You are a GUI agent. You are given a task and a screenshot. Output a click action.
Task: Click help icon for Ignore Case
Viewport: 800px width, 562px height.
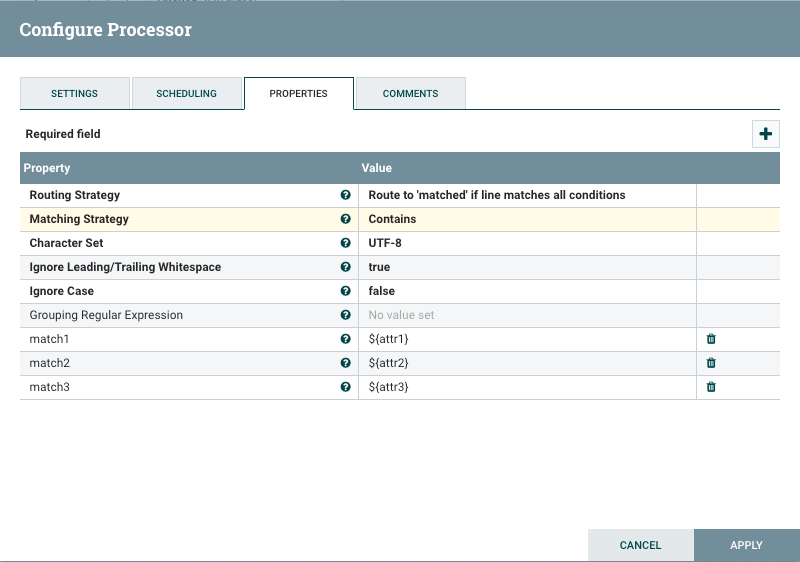pyautogui.click(x=346, y=291)
